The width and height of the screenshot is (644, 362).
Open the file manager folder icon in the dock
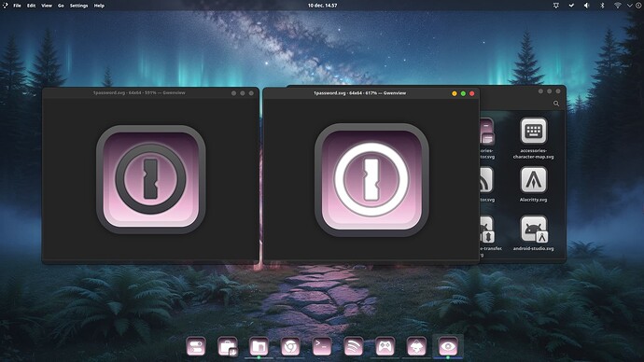(259, 346)
